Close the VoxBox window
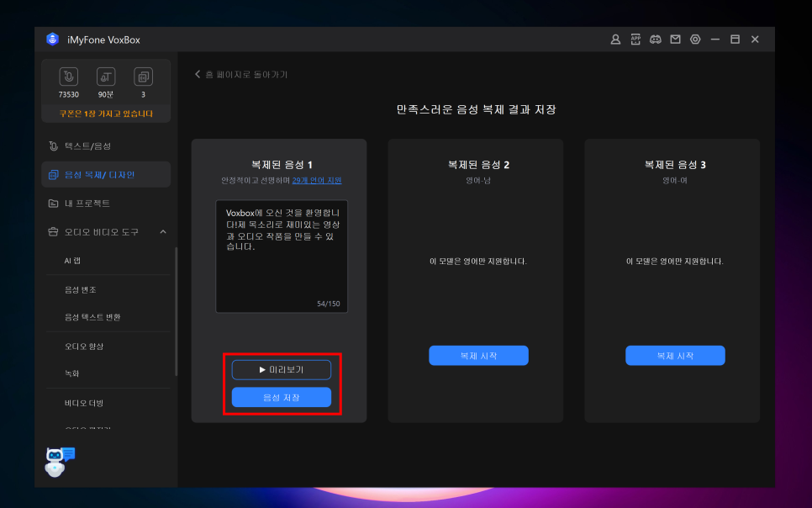The image size is (812, 508). click(x=755, y=40)
